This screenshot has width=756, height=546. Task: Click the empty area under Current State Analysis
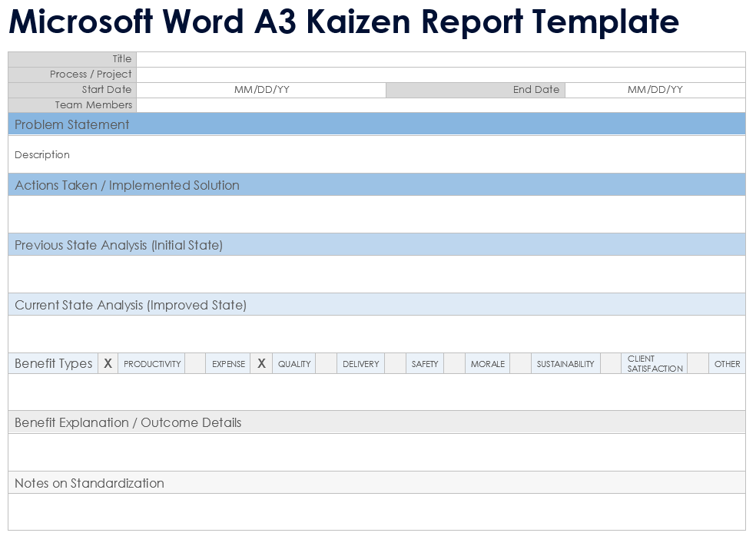pos(376,334)
